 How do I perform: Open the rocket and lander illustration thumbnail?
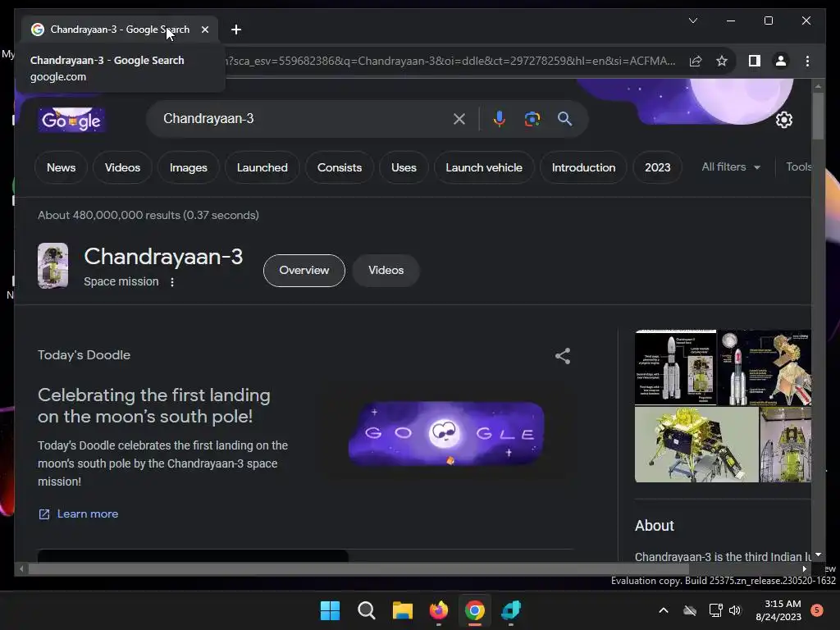(x=765, y=367)
